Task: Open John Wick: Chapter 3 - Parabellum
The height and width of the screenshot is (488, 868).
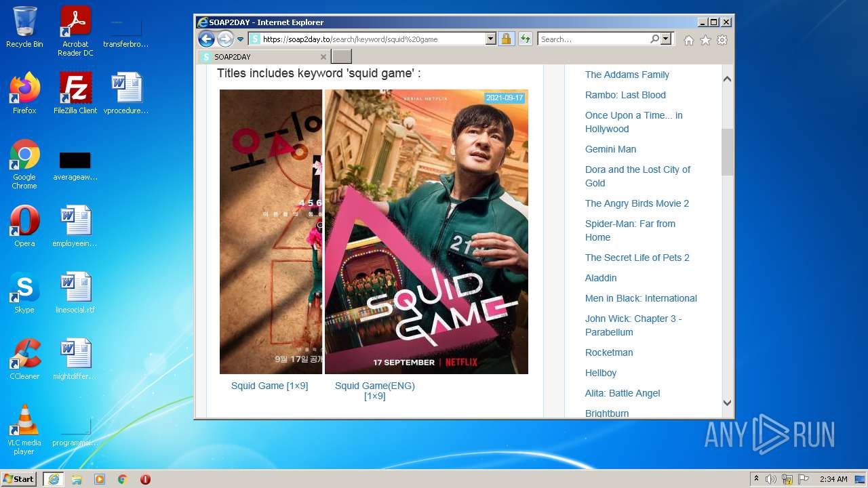Action: pos(633,325)
